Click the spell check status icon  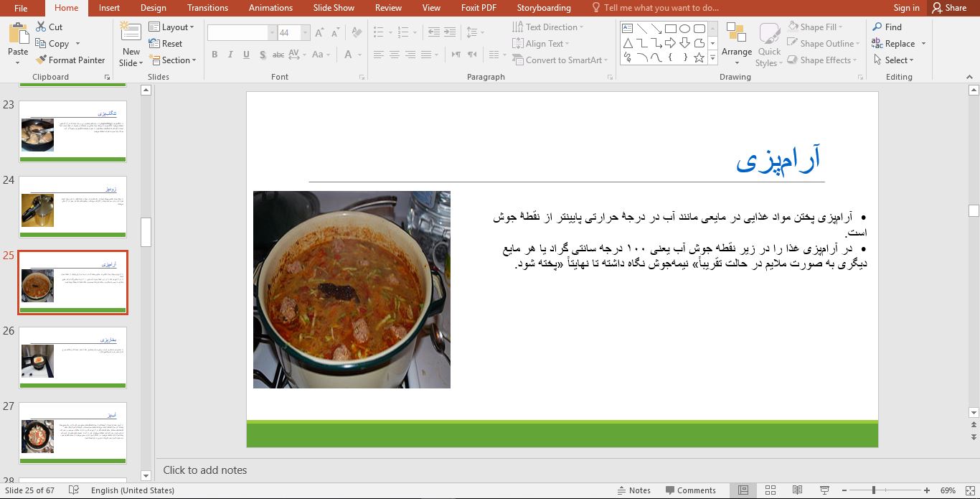coord(73,490)
